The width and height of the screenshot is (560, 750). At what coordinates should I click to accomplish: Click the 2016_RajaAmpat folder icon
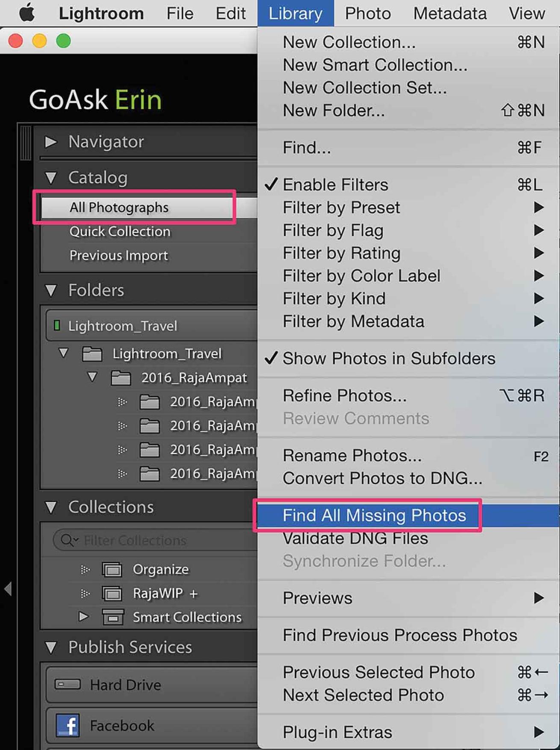tap(121, 378)
